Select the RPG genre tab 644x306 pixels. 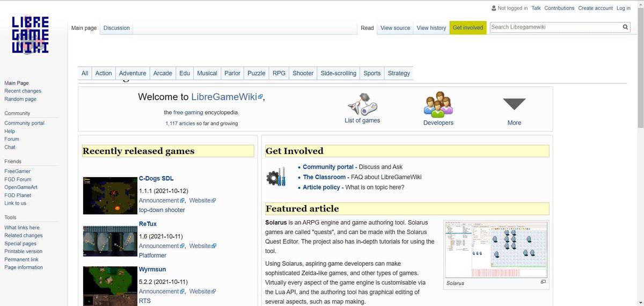[x=279, y=74]
